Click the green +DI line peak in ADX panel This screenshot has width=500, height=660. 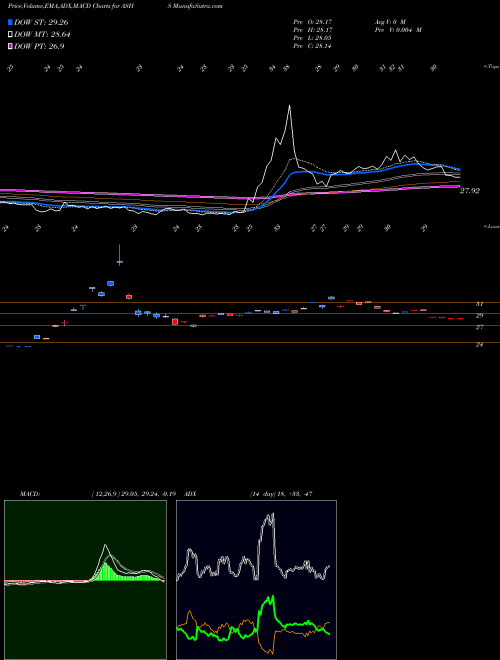tap(272, 597)
